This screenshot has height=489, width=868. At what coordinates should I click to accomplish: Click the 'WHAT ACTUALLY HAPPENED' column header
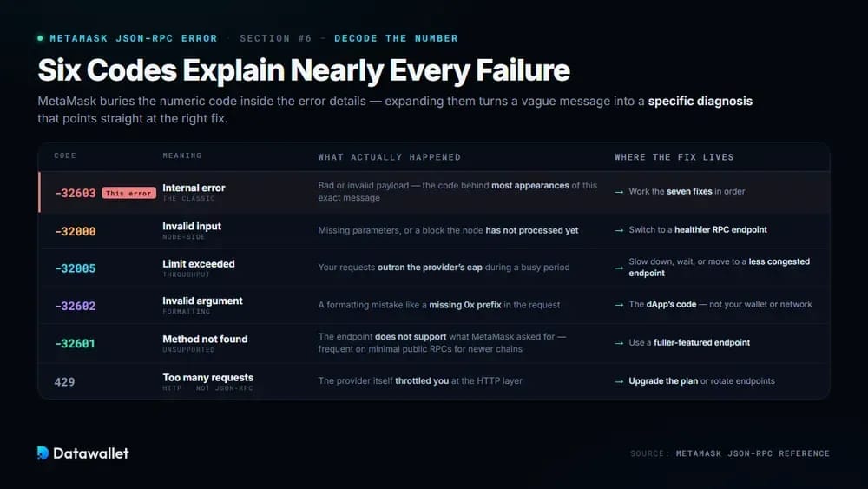(389, 157)
